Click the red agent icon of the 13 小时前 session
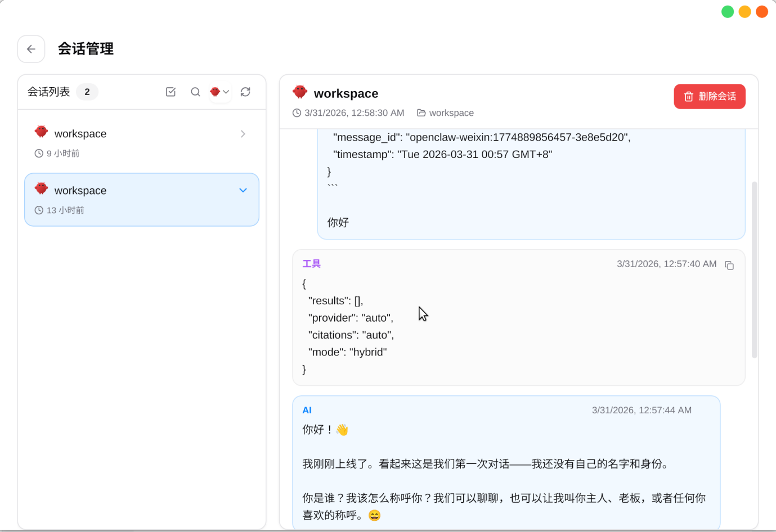This screenshot has height=532, width=776. 41,188
